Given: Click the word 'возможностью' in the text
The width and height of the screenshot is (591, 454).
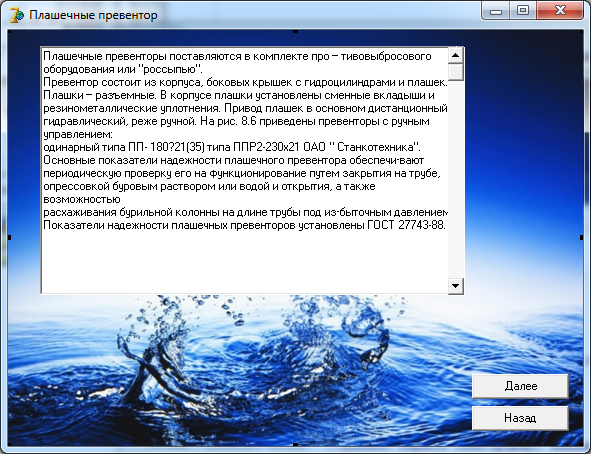Looking at the screenshot, I should tap(82, 199).
